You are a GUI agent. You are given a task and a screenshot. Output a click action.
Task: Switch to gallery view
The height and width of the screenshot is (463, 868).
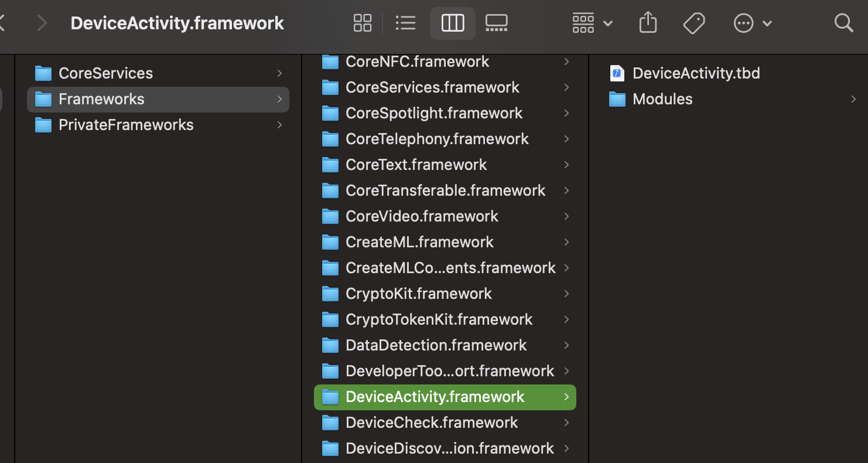496,23
